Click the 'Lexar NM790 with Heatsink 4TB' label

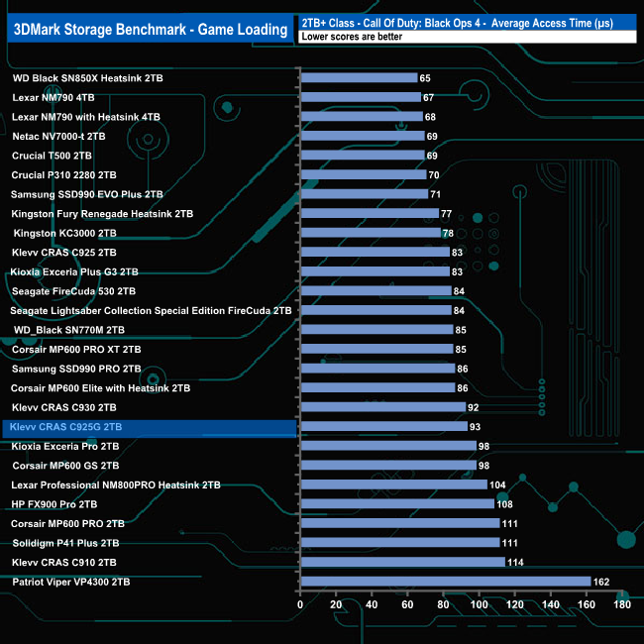click(86, 117)
